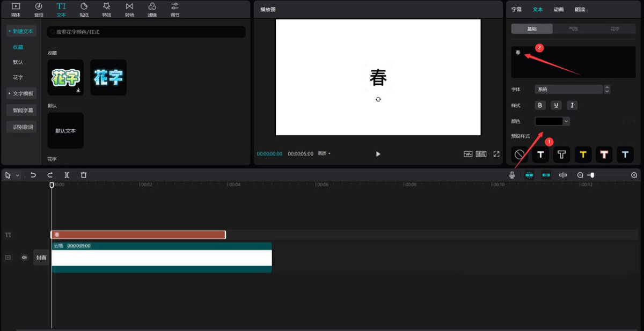The width and height of the screenshot is (644, 331).
Task: Toggle underline style for the text
Action: coord(556,105)
